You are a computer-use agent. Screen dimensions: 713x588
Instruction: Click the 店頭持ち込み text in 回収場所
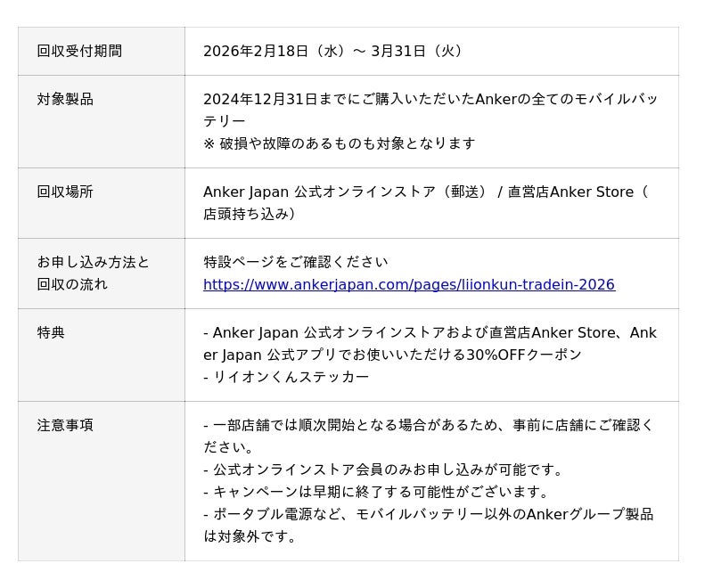250,215
